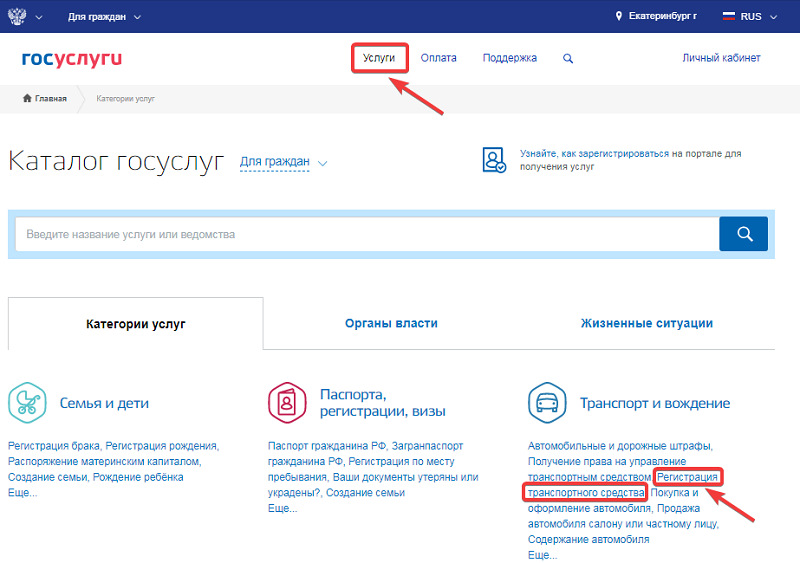Switch to 'Органы власти' tab

(391, 323)
